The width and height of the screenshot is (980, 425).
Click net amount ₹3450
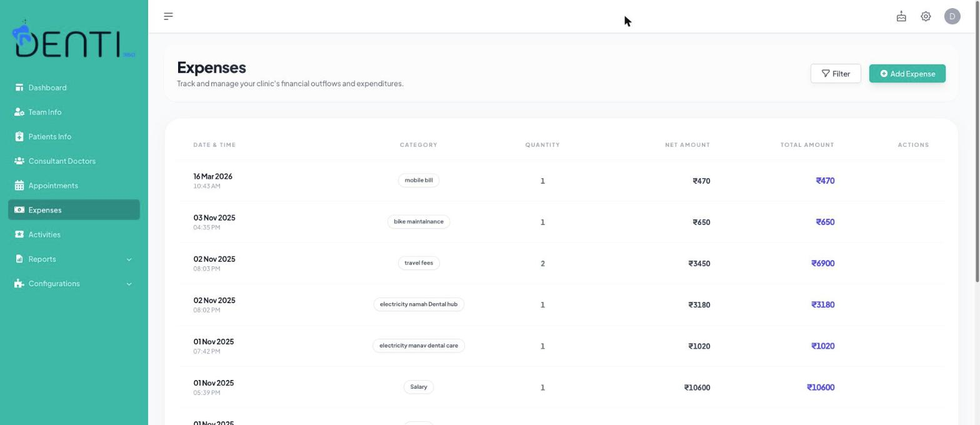[699, 264]
